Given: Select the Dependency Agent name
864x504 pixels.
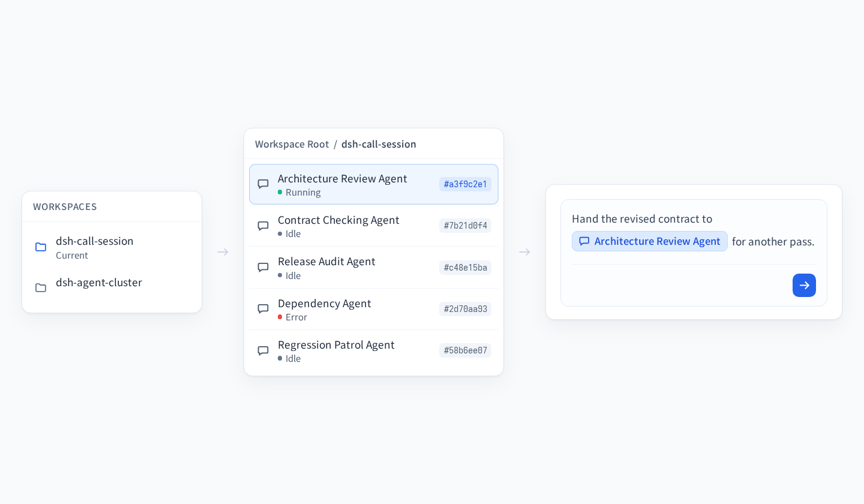Looking at the screenshot, I should 325,304.
